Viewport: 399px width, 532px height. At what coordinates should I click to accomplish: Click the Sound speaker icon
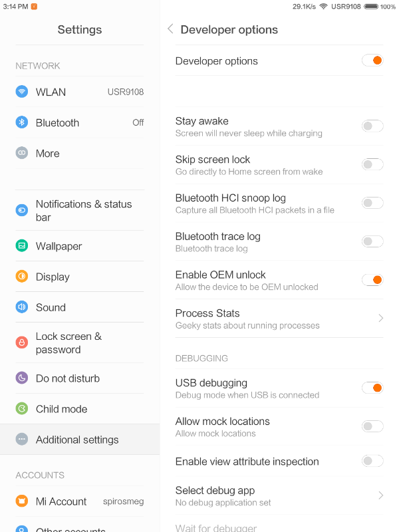click(x=22, y=307)
